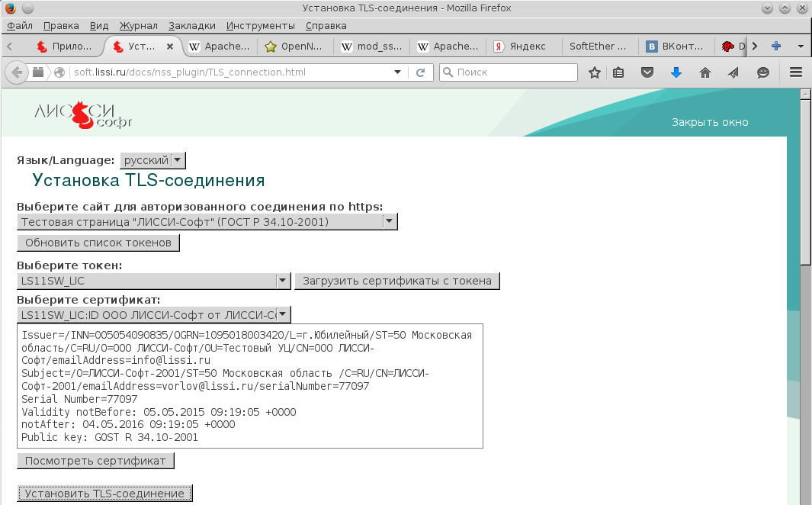Click Установить TLS-соединение button
This screenshot has width=812, height=505.
[x=104, y=494]
